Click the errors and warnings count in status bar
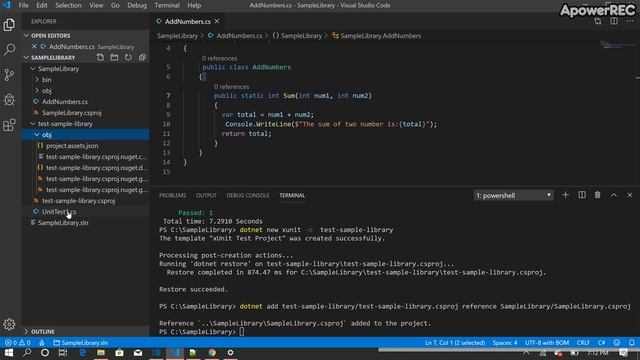640x360 pixels. 18,343
